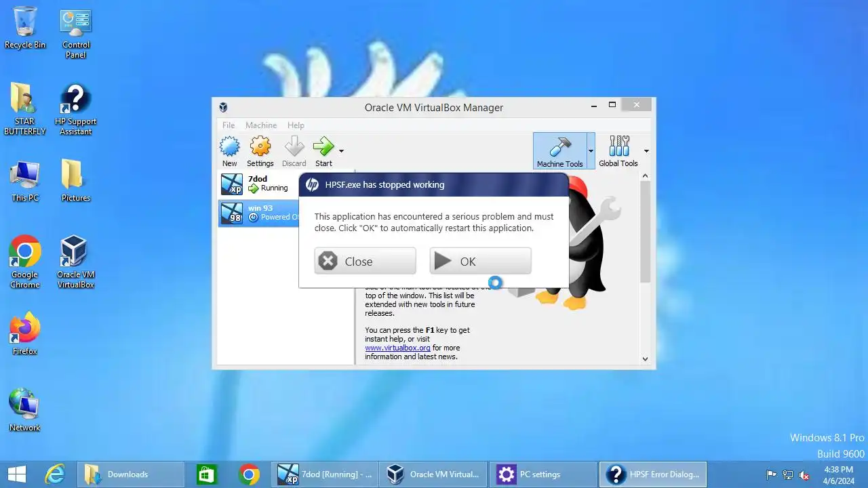This screenshot has height=488, width=868.
Task: Start the selected virtual machine
Action: pyautogui.click(x=323, y=151)
